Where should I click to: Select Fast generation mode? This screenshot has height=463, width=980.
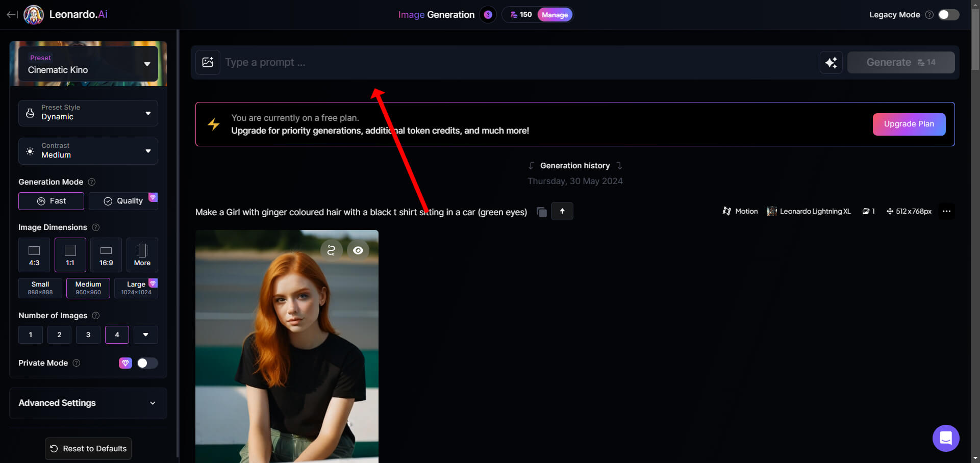pyautogui.click(x=51, y=201)
